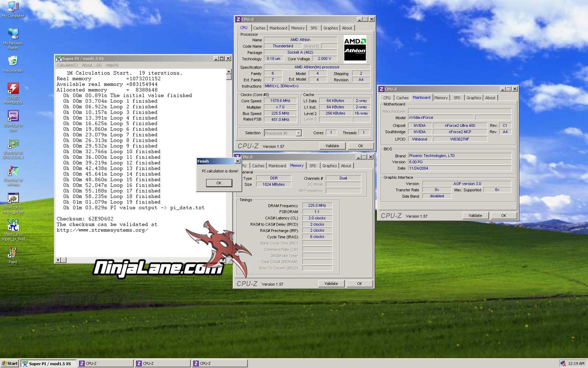588x368 pixels.
Task: Open SPD tab in Memory CPU-Z window
Action: point(313,166)
